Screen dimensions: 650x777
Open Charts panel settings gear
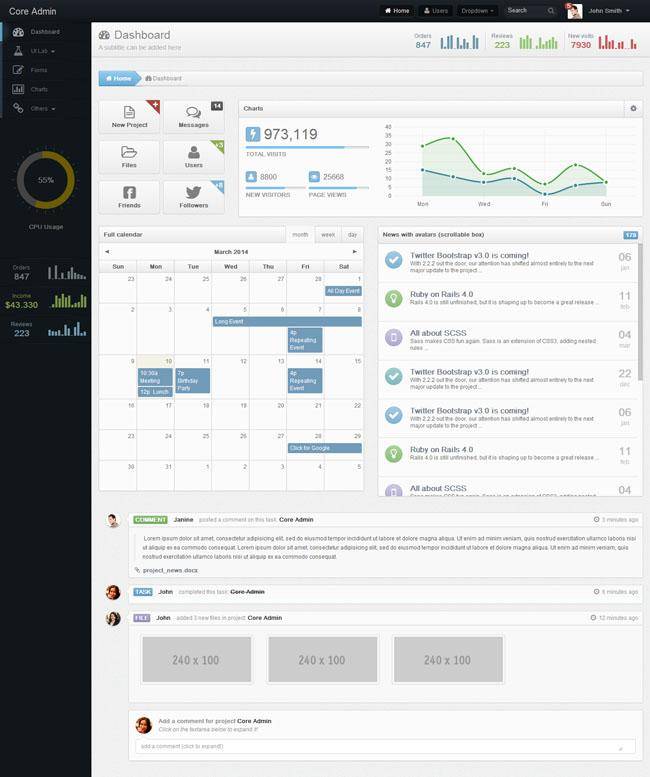click(632, 108)
